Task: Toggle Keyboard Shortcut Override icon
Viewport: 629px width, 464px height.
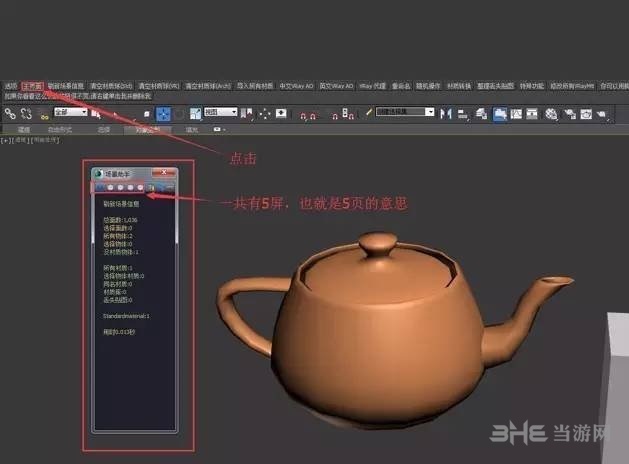Action: coord(281,114)
